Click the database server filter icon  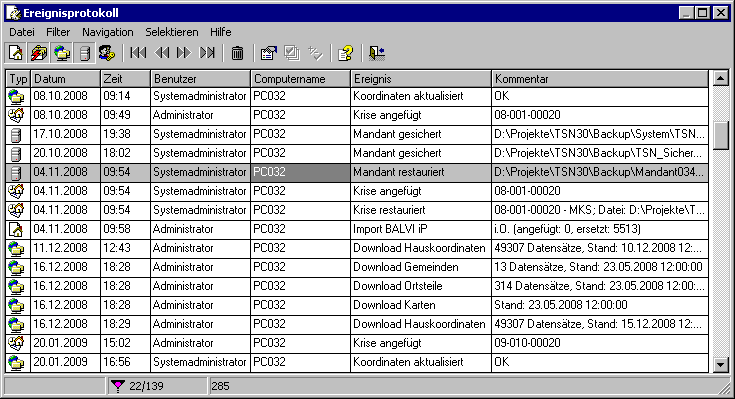click(x=84, y=53)
